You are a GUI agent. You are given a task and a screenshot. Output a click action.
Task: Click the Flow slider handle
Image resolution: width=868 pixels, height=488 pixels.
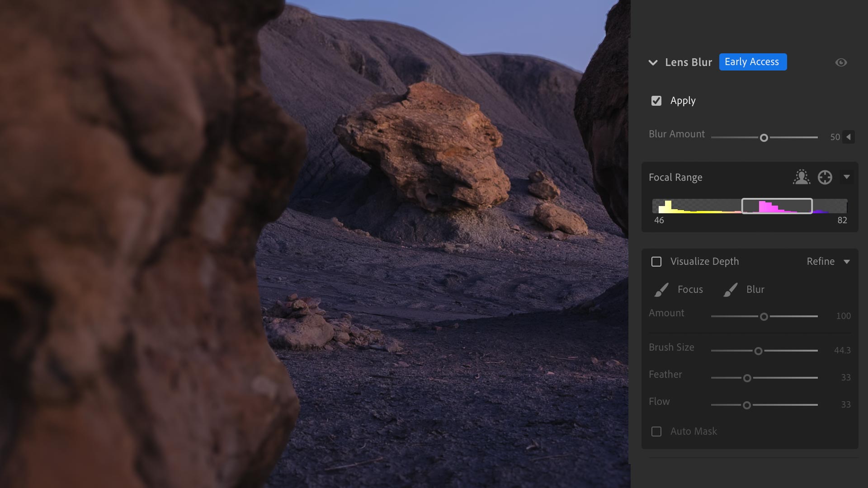pyautogui.click(x=747, y=405)
